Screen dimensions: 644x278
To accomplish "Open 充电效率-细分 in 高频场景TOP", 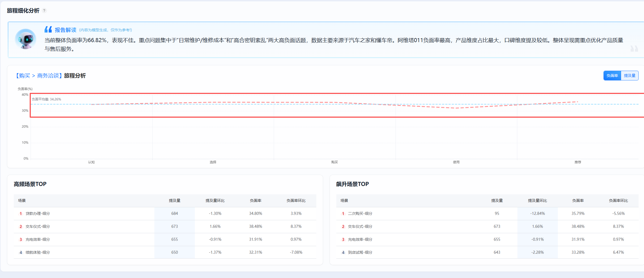I will tap(165, 239).
